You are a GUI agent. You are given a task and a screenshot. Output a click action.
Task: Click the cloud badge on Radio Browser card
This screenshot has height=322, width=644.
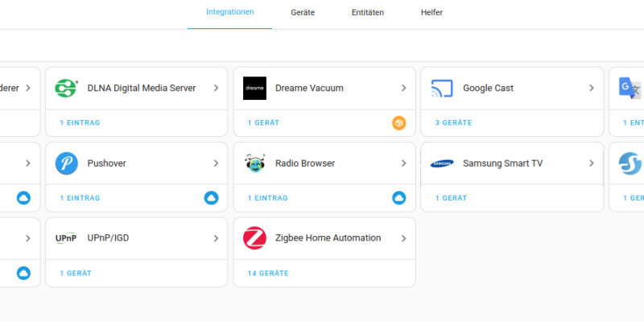(x=398, y=198)
